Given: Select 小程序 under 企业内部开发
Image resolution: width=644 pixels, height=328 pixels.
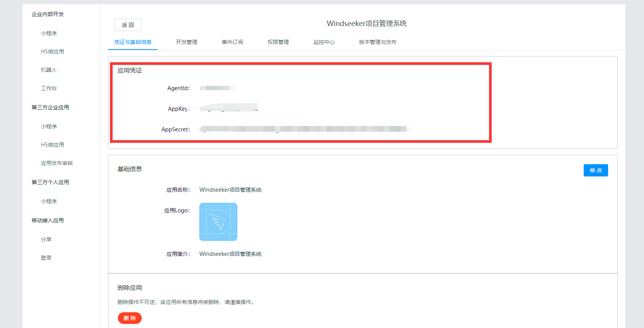Looking at the screenshot, I should coord(49,33).
